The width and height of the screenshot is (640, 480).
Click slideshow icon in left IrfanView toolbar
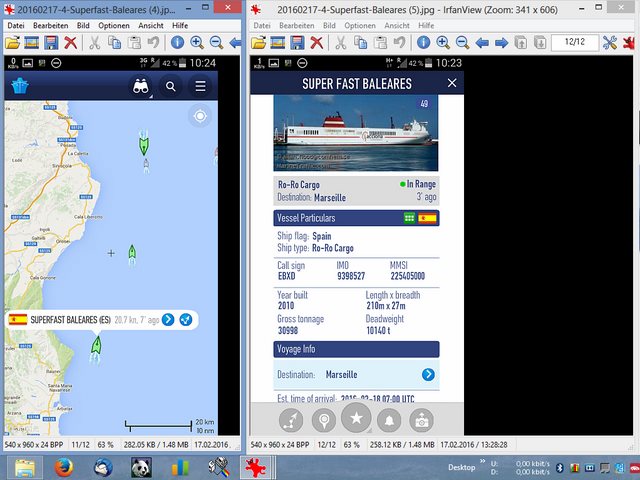[32, 42]
